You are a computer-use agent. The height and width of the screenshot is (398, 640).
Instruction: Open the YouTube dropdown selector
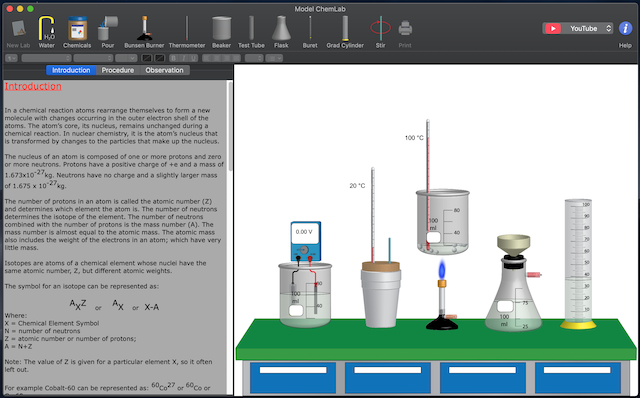tap(578, 28)
